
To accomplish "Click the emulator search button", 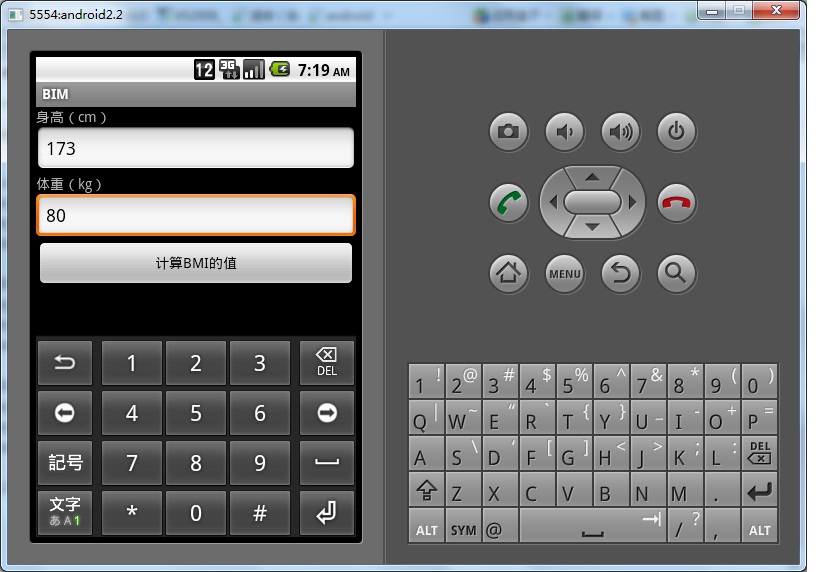I will (x=676, y=273).
